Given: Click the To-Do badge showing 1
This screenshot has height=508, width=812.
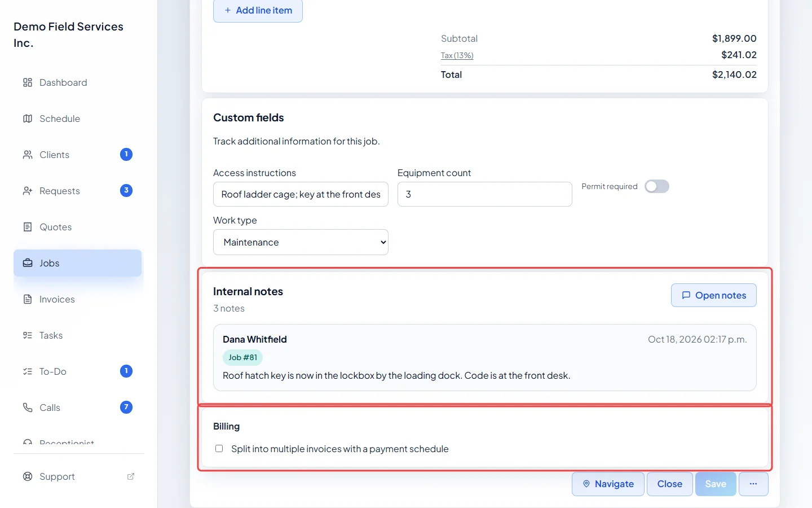Looking at the screenshot, I should pyautogui.click(x=126, y=371).
